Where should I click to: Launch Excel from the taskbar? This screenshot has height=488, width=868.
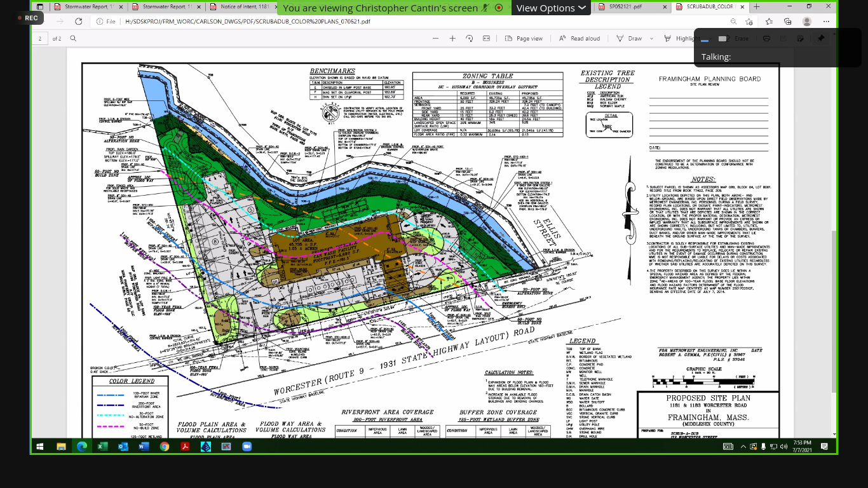tap(102, 447)
